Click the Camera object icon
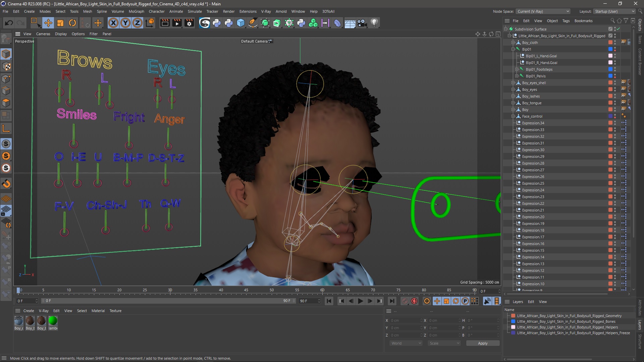 coord(362,23)
